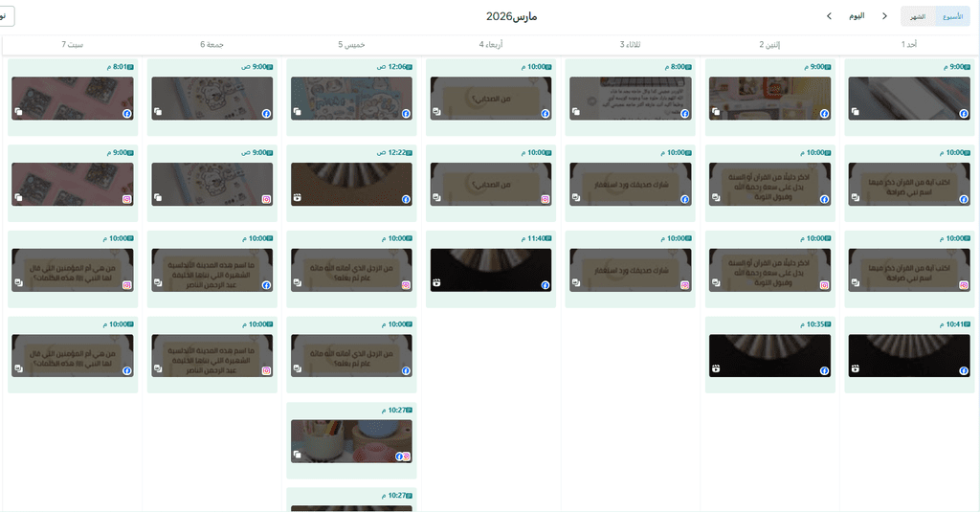Open Thursday 10:27 pencil cups thumbnail
Viewport: 980px width, 512px height.
[x=351, y=441]
